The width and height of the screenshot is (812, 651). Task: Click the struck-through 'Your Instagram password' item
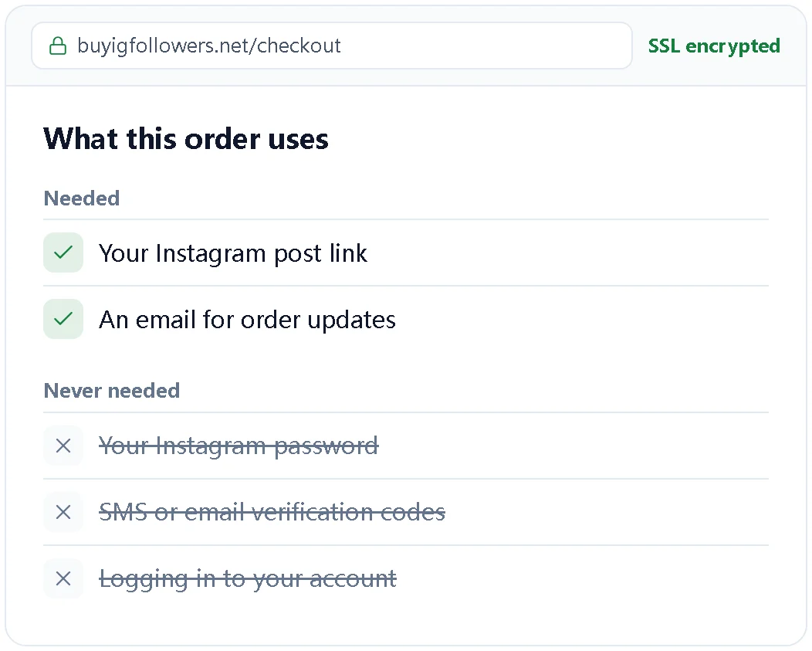point(239,446)
